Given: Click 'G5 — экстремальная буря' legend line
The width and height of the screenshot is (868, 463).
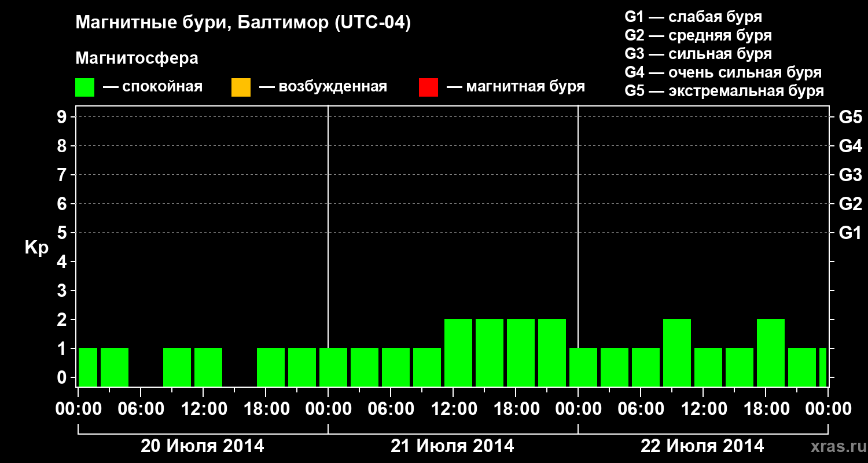Looking at the screenshot, I should 724,91.
